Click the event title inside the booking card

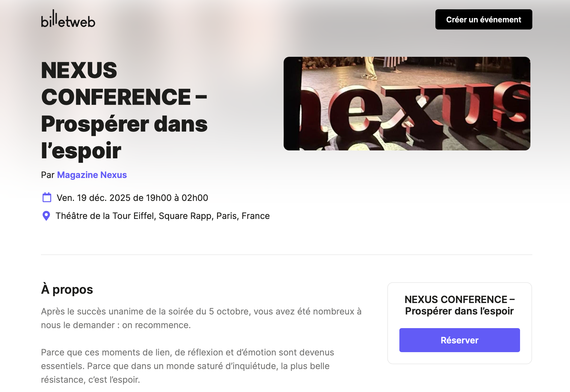pyautogui.click(x=459, y=305)
